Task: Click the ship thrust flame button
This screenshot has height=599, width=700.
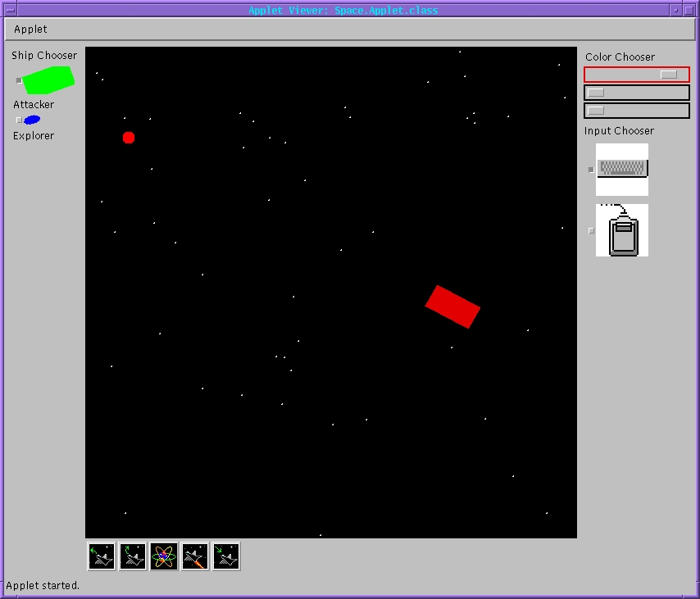Action: [195, 556]
